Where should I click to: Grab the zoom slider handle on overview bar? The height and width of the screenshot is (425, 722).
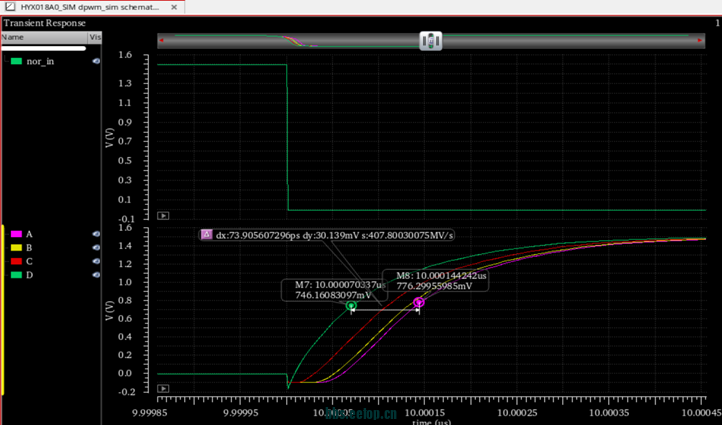click(x=431, y=41)
